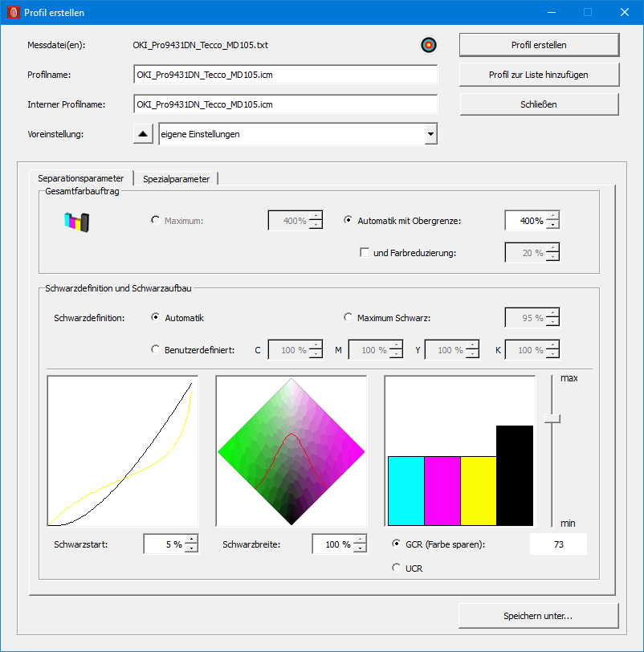This screenshot has height=652, width=644.
Task: Click the Speichern unter... button
Action: click(x=539, y=616)
